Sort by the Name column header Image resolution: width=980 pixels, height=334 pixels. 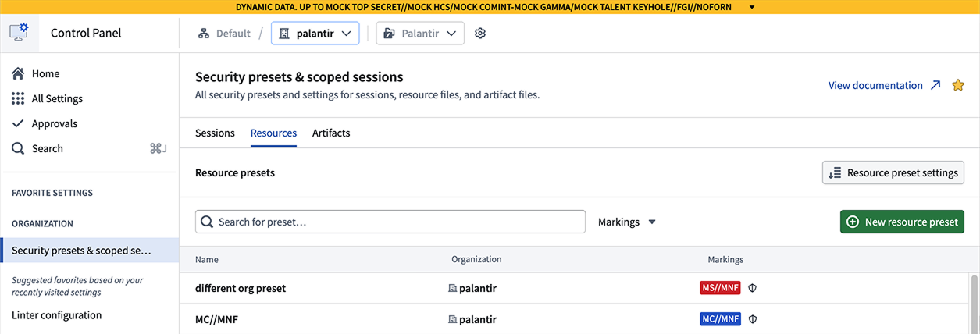click(207, 259)
